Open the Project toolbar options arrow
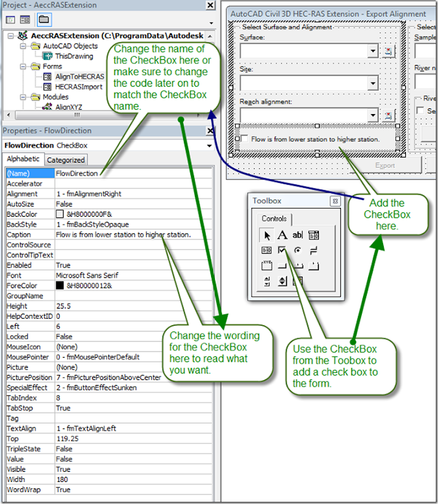 point(211,23)
